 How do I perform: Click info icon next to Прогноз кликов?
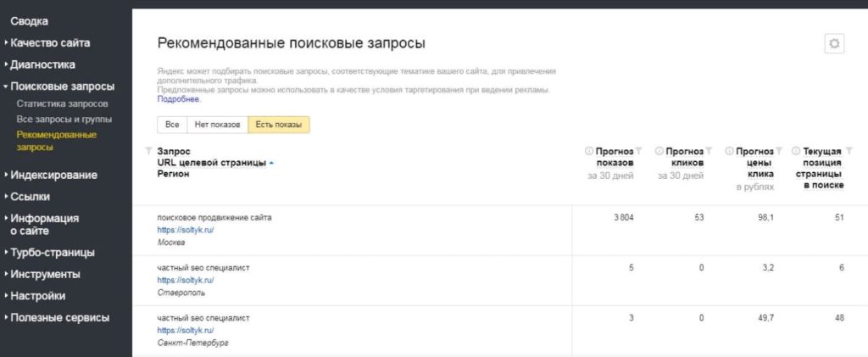659,151
